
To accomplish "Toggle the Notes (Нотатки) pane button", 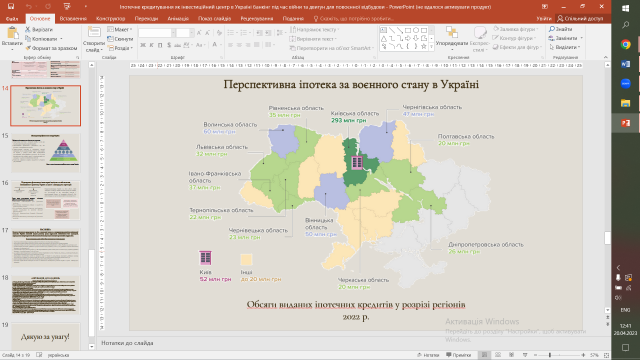I will click(428, 355).
